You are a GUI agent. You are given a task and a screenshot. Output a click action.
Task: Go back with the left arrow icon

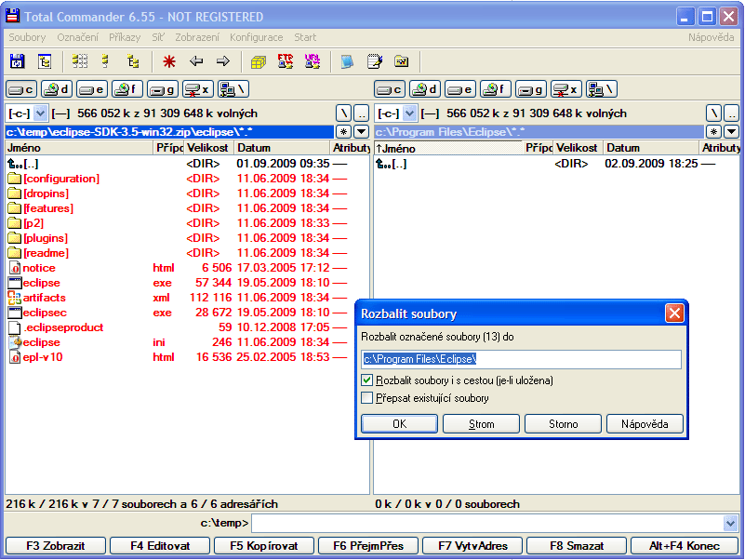coord(195,61)
